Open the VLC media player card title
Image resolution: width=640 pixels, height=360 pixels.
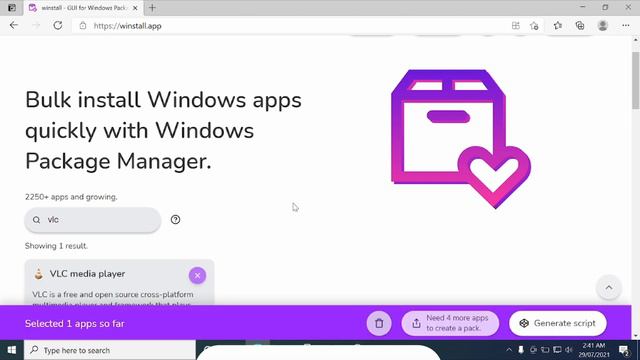coord(87,274)
